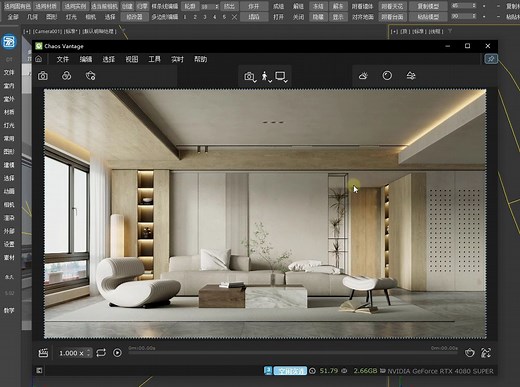Open the walking person navigation dropdown
The width and height of the screenshot is (520, 387).
266,77
